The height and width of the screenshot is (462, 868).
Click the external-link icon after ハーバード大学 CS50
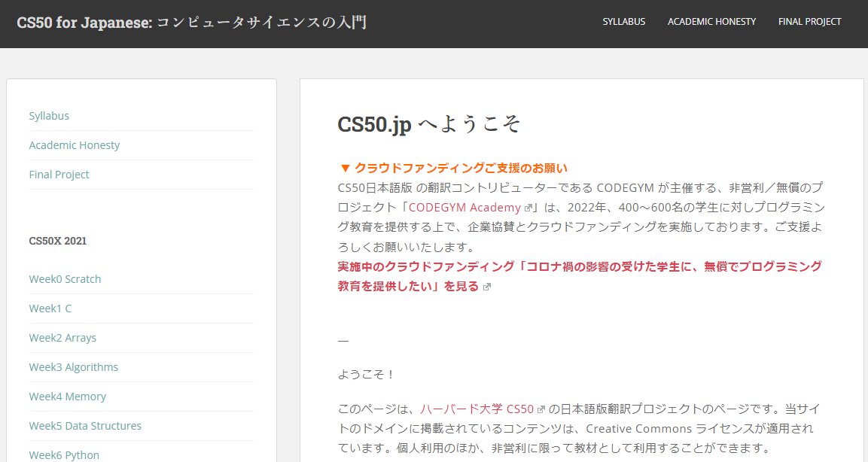[x=541, y=409]
